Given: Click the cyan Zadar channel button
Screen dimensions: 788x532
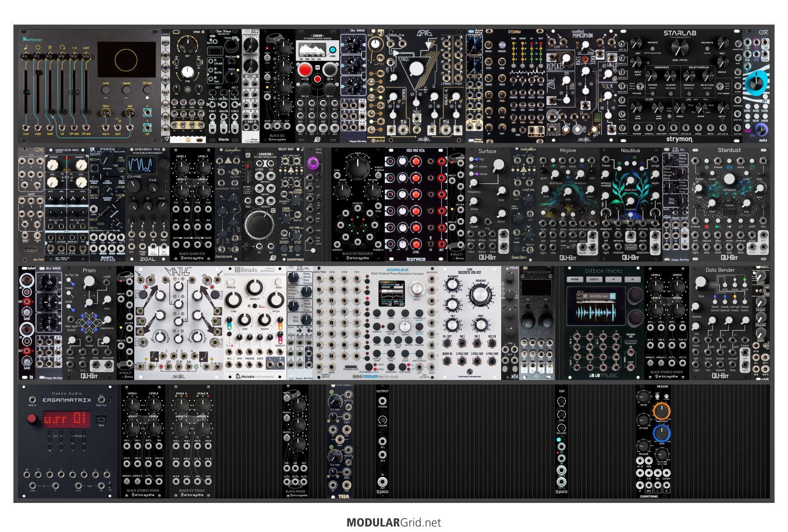Looking at the screenshot, I should pos(332,50).
